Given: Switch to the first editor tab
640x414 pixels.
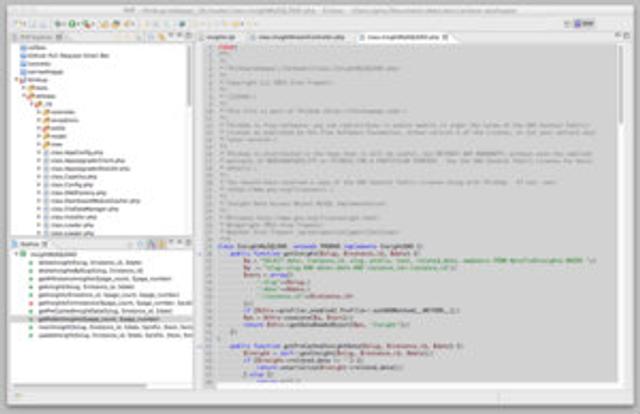Looking at the screenshot, I should click(x=218, y=36).
